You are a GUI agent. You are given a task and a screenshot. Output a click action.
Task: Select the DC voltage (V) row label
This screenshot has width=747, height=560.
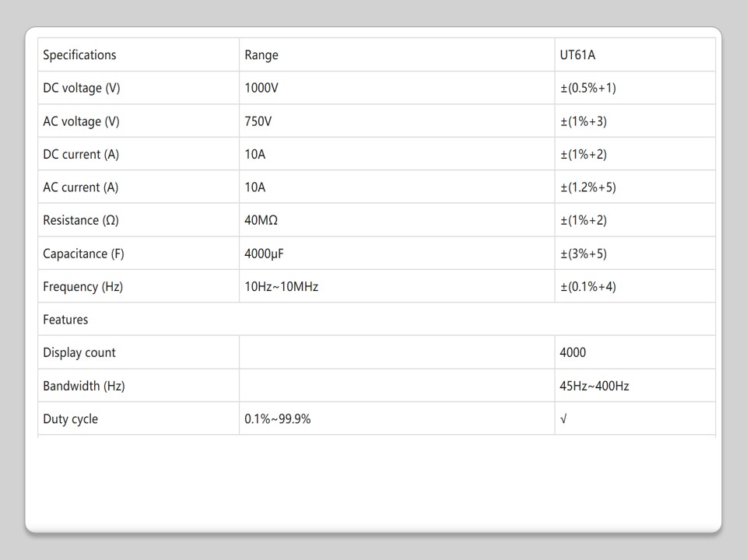[82, 88]
